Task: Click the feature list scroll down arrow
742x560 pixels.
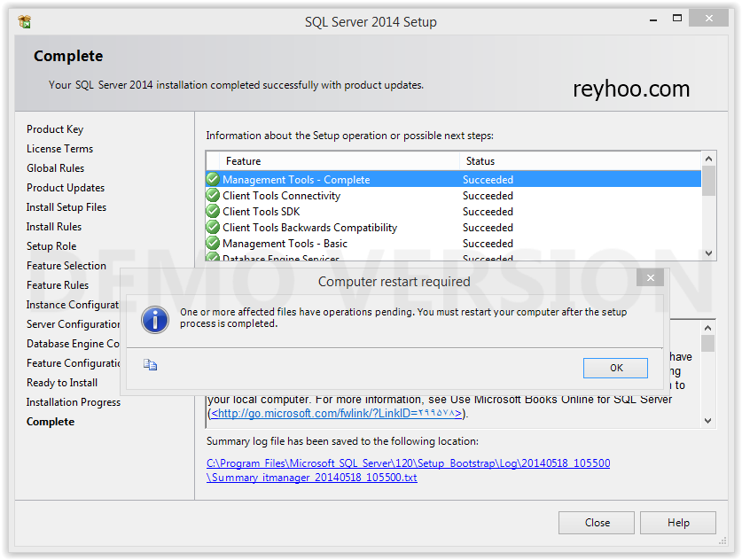Action: click(708, 253)
